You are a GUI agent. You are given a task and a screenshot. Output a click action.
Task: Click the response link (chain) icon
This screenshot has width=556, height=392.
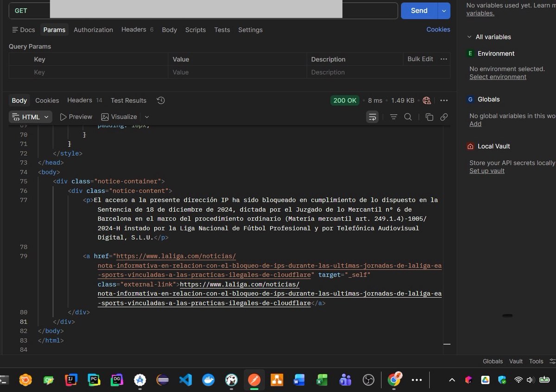point(444,117)
